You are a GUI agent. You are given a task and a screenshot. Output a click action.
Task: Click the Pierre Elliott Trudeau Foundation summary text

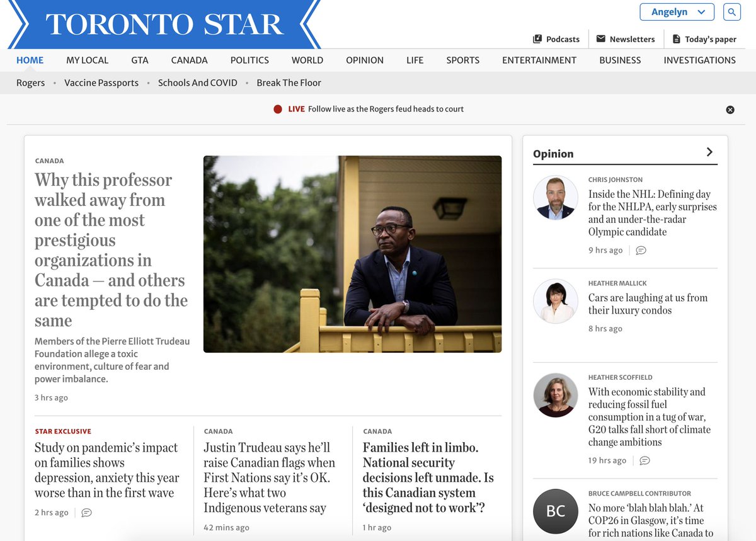(x=112, y=360)
